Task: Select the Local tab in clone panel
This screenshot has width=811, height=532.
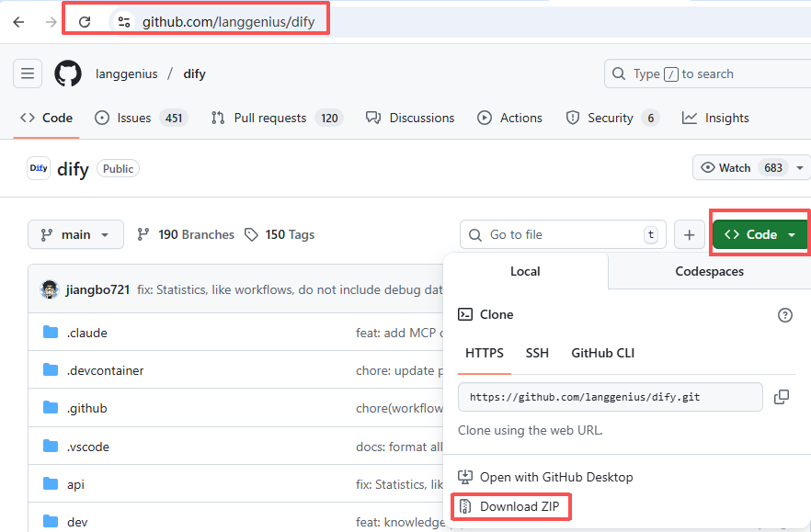Action: [x=525, y=271]
